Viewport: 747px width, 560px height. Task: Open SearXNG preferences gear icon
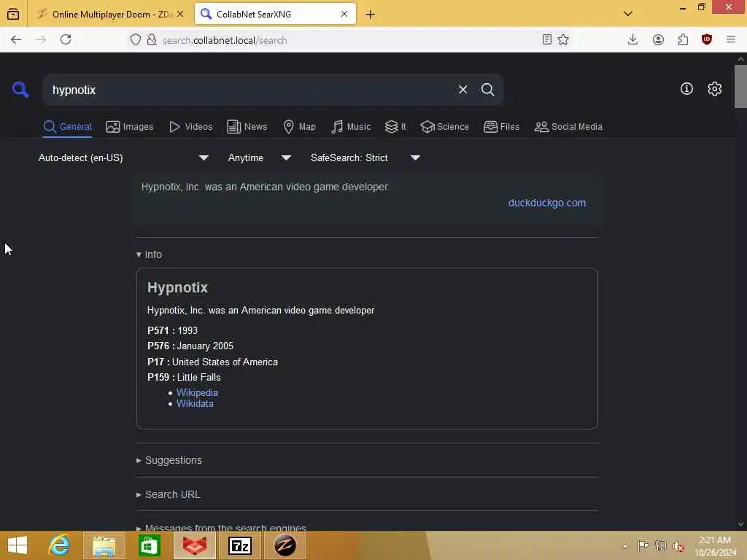714,88
